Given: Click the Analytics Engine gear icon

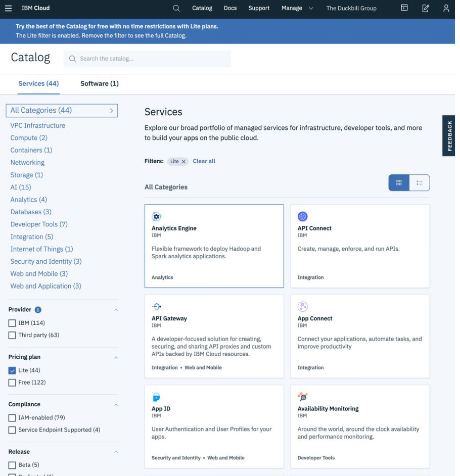Looking at the screenshot, I should [x=156, y=216].
